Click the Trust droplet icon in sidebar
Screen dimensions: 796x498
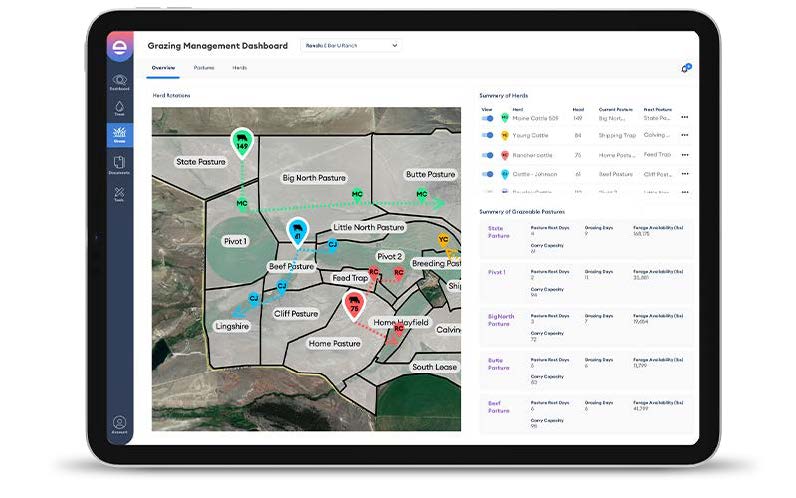pyautogui.click(x=119, y=108)
